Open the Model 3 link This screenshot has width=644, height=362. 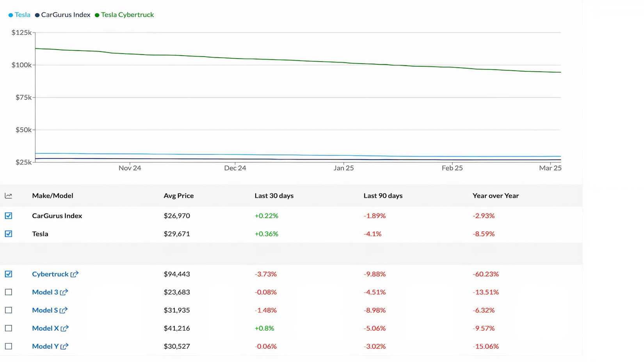tap(45, 292)
